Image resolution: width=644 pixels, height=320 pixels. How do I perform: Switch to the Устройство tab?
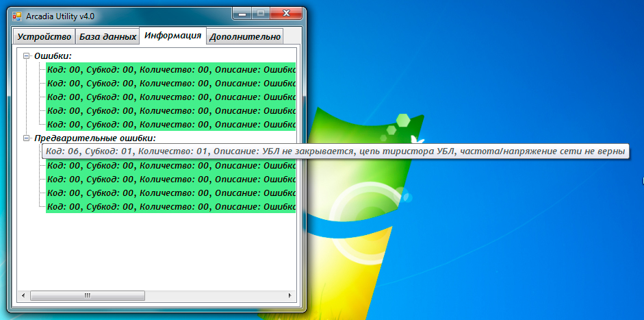[44, 37]
